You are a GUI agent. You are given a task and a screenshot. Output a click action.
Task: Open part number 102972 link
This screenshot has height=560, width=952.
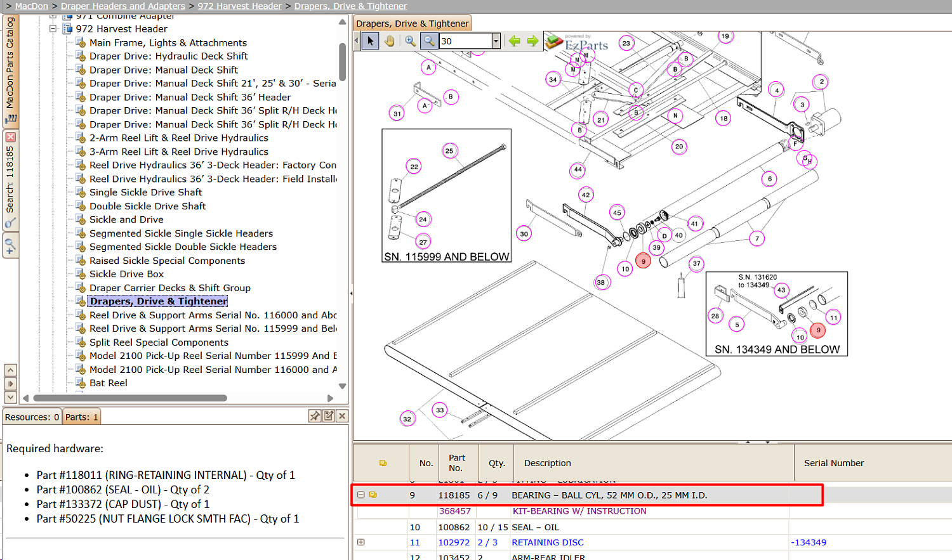pos(454,542)
